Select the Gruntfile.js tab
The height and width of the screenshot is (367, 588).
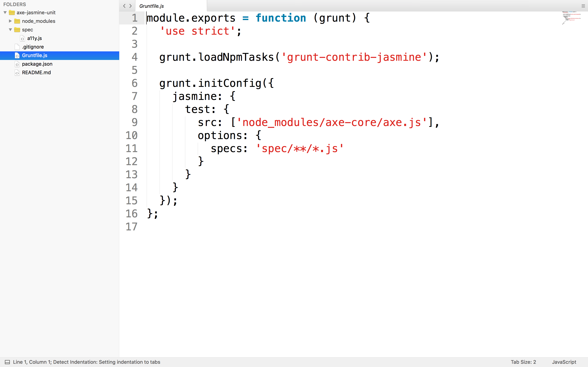click(152, 6)
